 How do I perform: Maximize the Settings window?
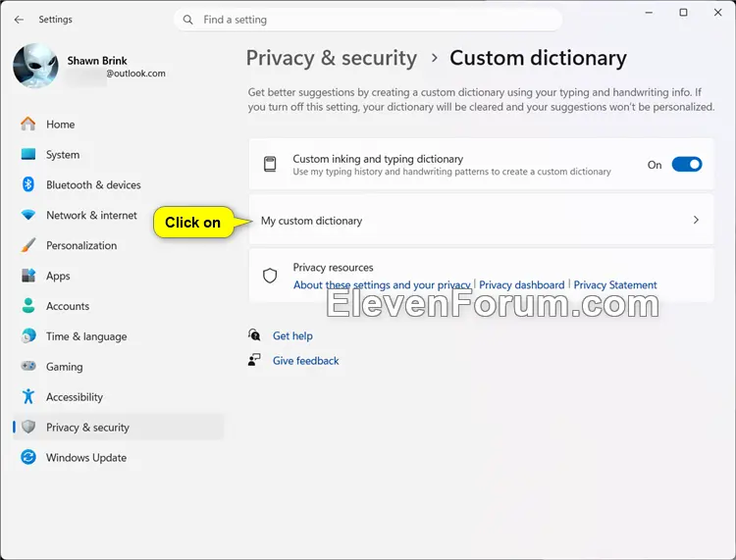683,13
